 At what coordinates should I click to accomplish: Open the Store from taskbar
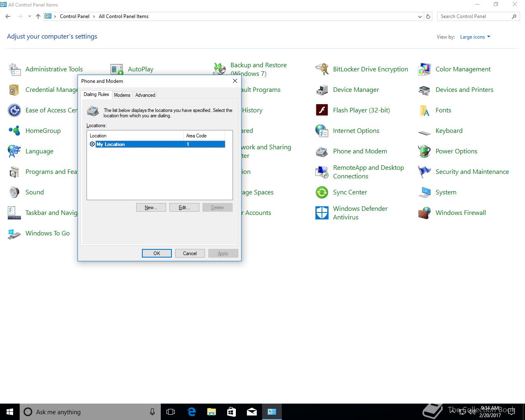coord(231,412)
